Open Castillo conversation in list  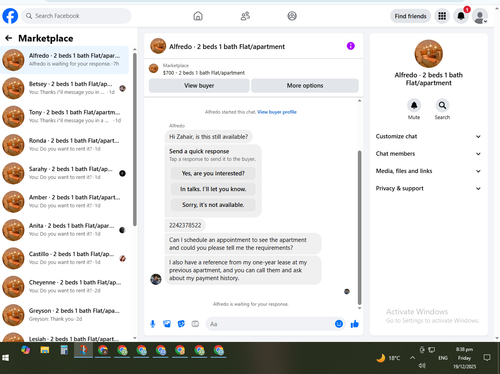click(x=64, y=258)
